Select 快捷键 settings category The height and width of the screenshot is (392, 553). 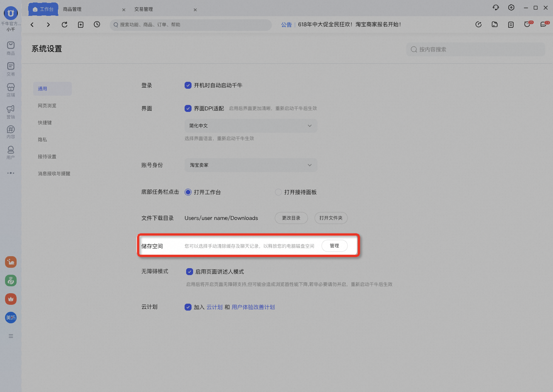click(x=45, y=123)
